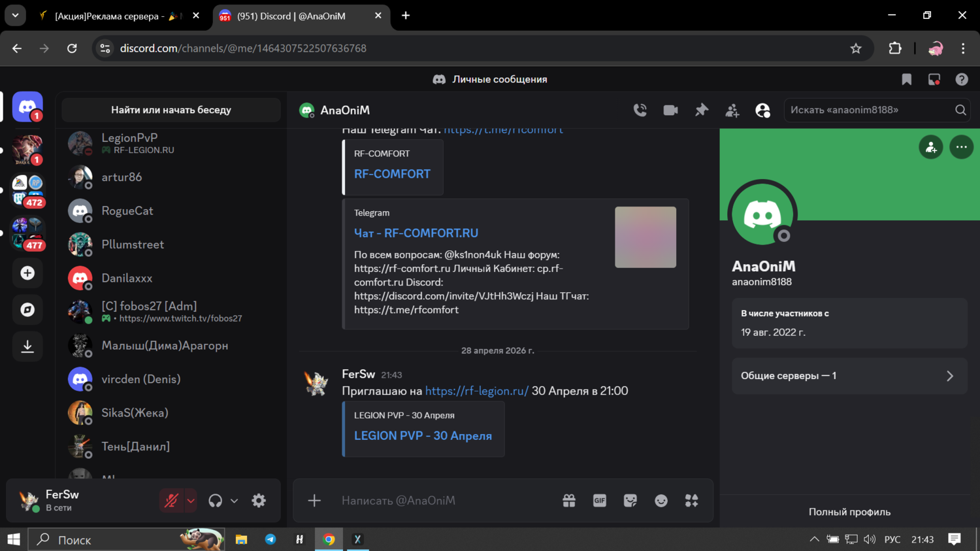Toggle headphones deafen button
This screenshot has height=551, width=980.
click(215, 501)
